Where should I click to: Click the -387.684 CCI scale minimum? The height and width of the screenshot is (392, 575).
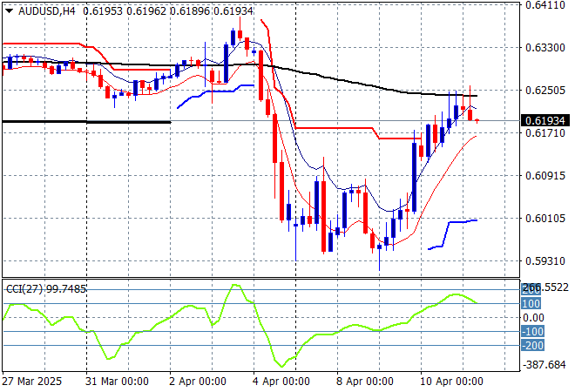544,365
